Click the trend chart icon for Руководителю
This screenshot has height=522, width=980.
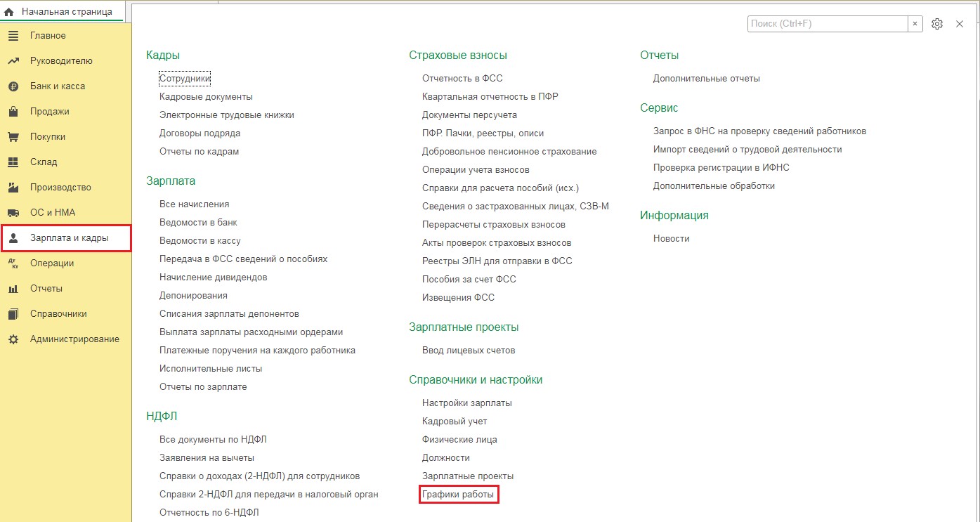13,61
